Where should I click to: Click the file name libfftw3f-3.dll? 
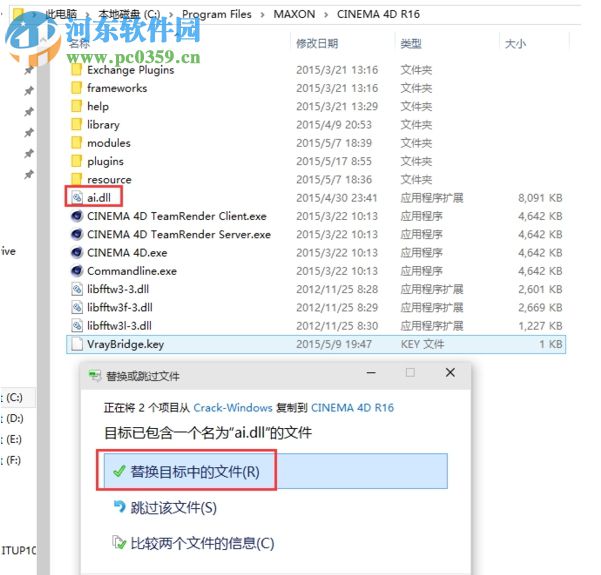click(x=120, y=307)
